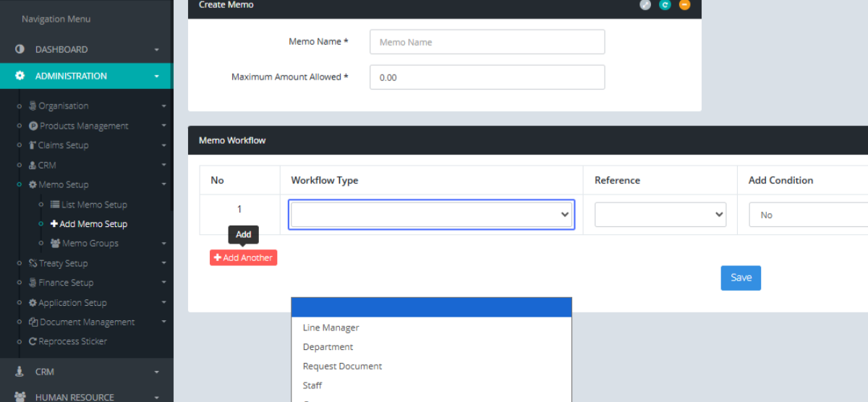Select Request Document option in the list
This screenshot has width=868, height=402.
342,366
